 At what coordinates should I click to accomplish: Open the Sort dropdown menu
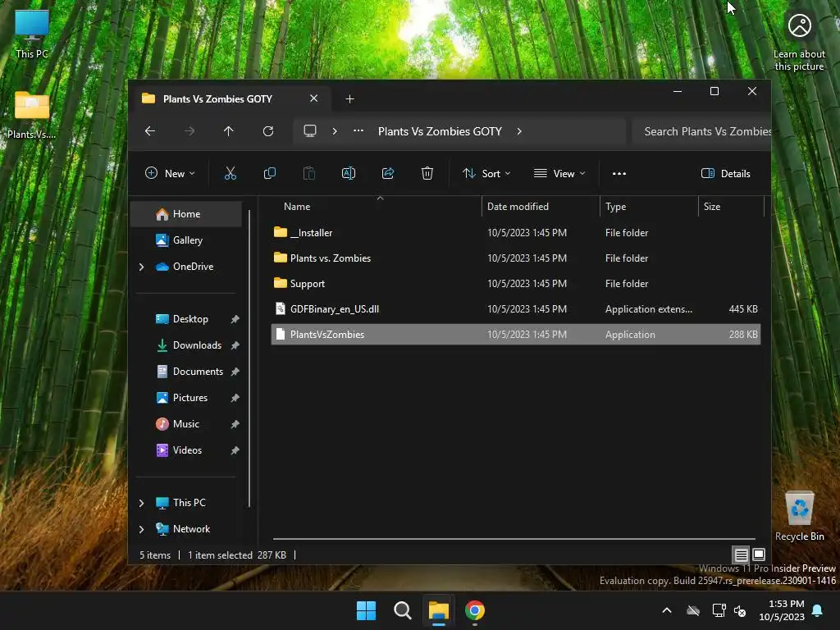[x=486, y=174]
